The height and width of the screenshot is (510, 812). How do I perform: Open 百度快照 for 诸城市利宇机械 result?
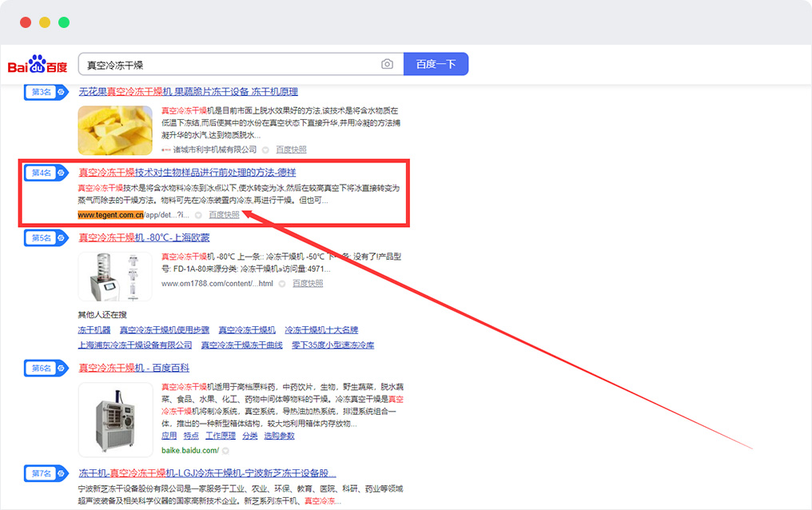pos(291,149)
